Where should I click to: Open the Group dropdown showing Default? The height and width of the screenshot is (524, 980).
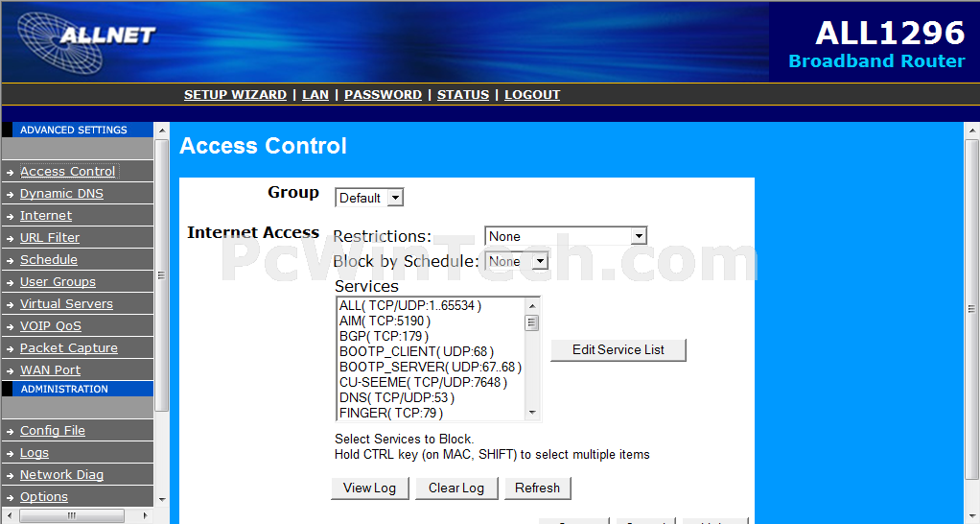pyautogui.click(x=369, y=198)
